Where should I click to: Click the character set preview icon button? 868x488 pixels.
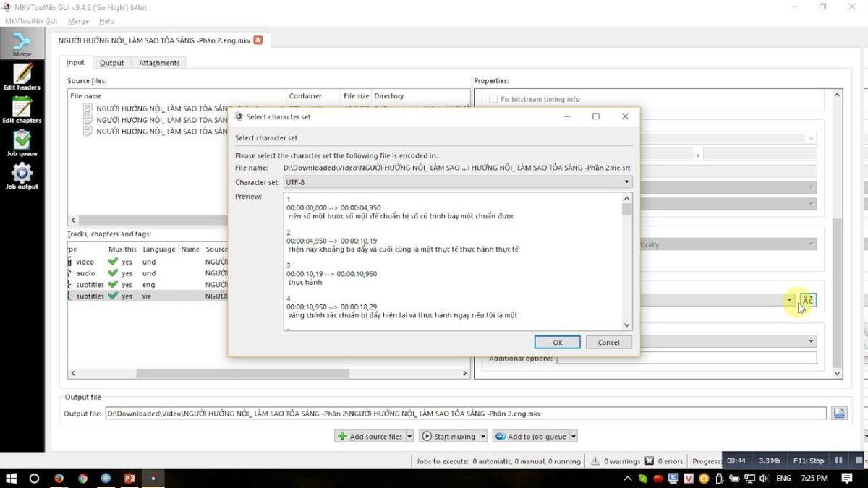tap(807, 299)
